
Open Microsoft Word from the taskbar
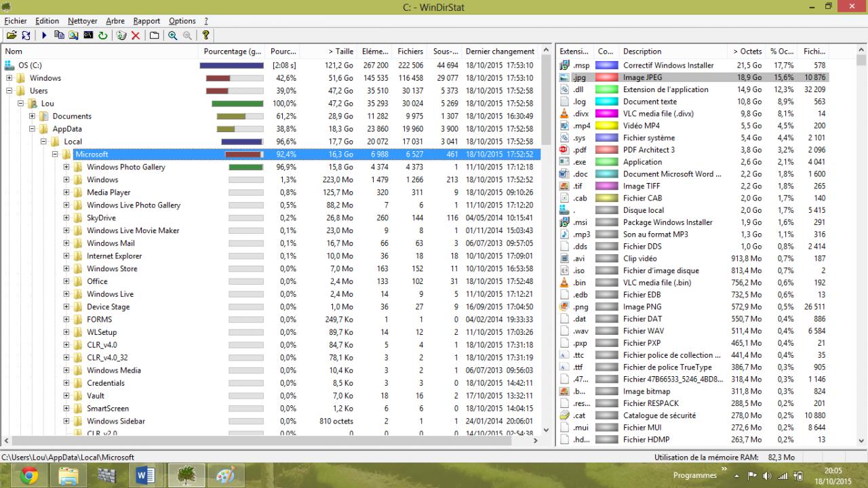(x=145, y=476)
